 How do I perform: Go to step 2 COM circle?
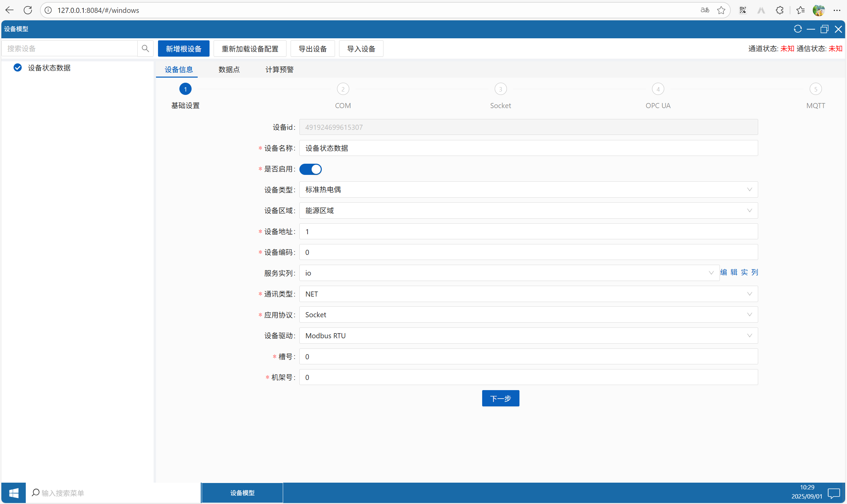pyautogui.click(x=343, y=89)
